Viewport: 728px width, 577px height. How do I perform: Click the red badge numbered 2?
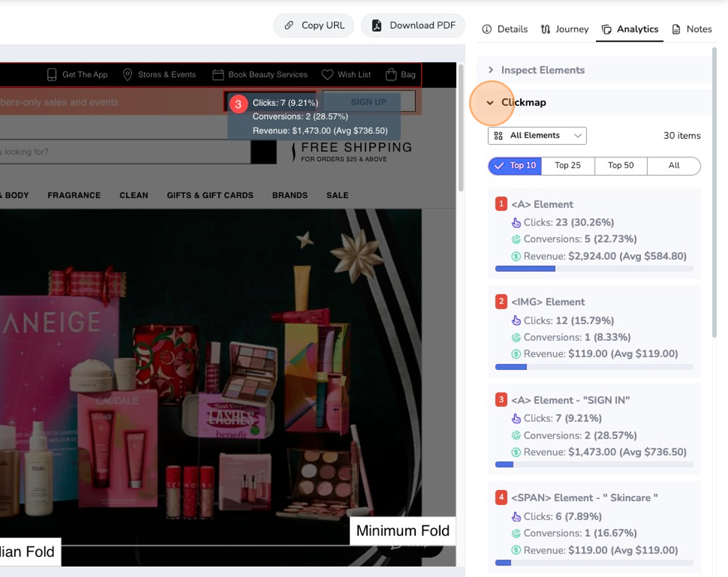tap(501, 301)
